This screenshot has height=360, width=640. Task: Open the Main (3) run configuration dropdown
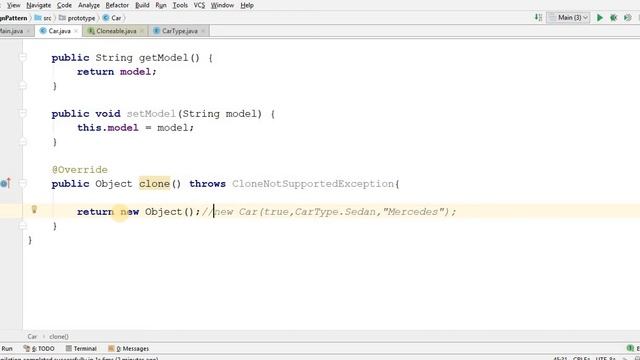click(x=569, y=18)
